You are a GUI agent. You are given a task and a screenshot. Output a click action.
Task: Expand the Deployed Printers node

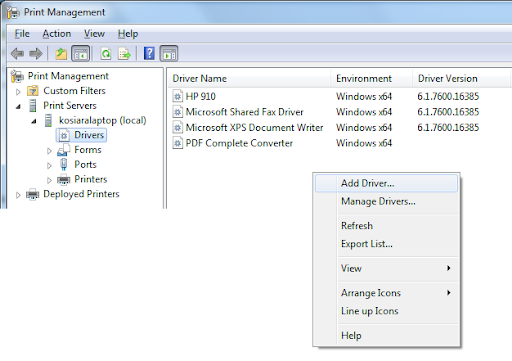[18, 195]
